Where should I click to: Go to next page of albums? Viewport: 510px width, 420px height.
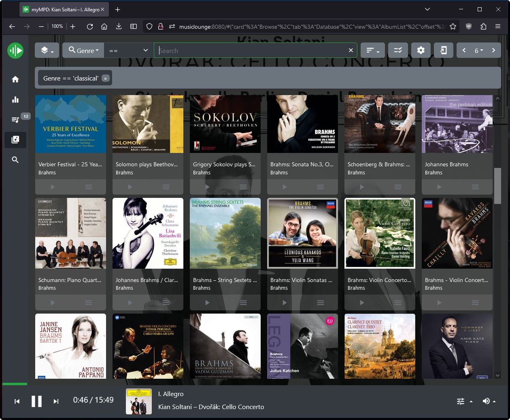pos(493,51)
